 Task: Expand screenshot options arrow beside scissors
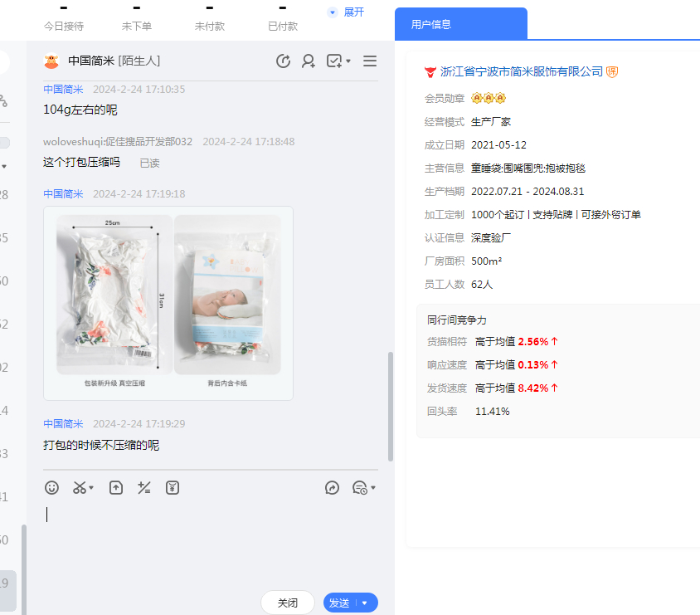click(x=91, y=488)
